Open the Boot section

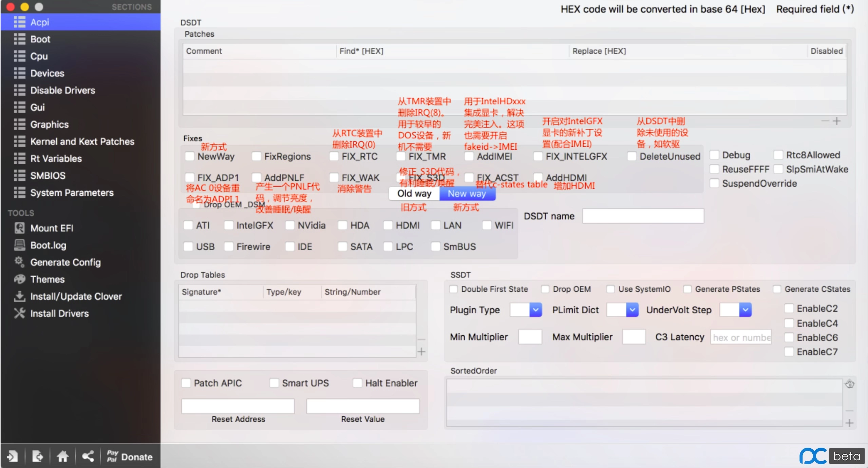click(x=80, y=39)
